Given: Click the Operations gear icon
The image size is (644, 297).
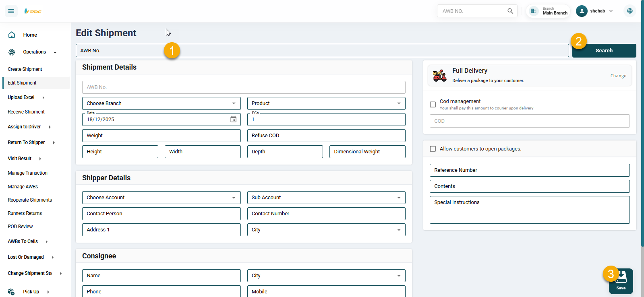Looking at the screenshot, I should pyautogui.click(x=12, y=52).
